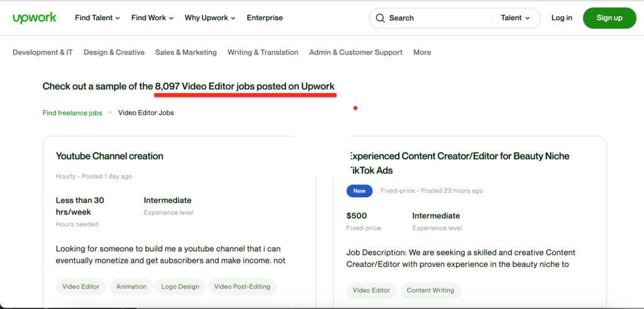Expand the Why Upwork menu
The image size is (644, 309).
point(210,18)
